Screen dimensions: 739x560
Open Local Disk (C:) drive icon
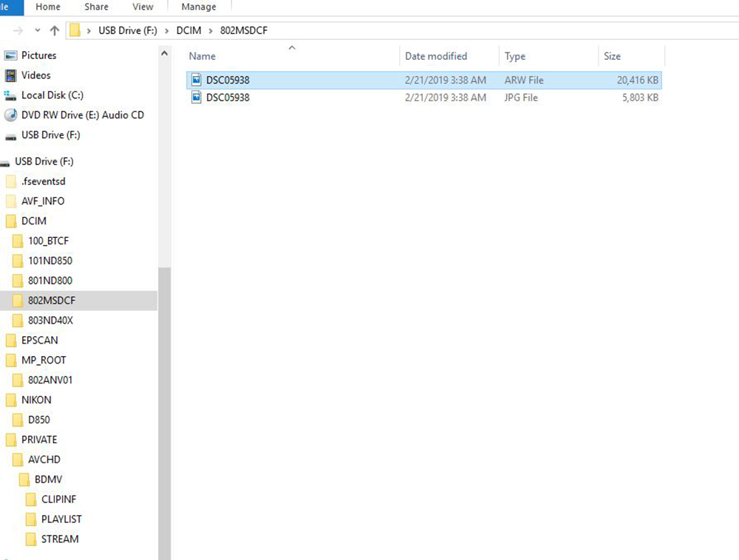pos(10,95)
